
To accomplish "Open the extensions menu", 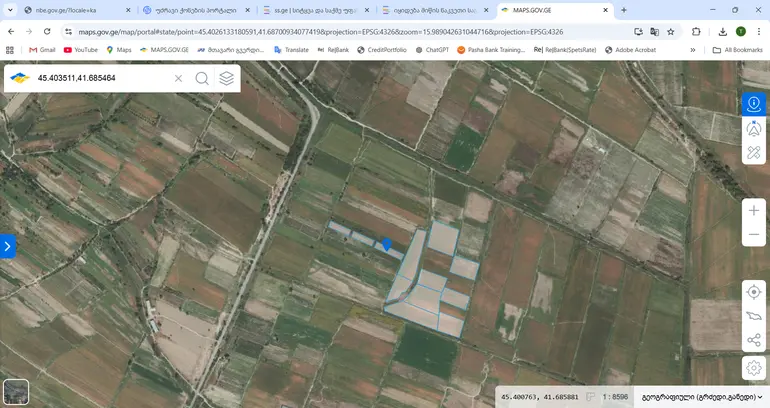I will 696,31.
